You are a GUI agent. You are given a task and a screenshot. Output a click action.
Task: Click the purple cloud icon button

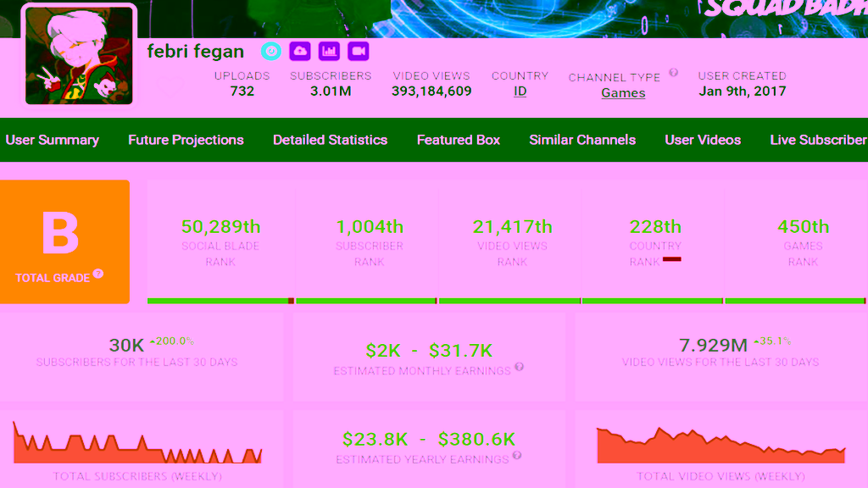click(x=300, y=51)
